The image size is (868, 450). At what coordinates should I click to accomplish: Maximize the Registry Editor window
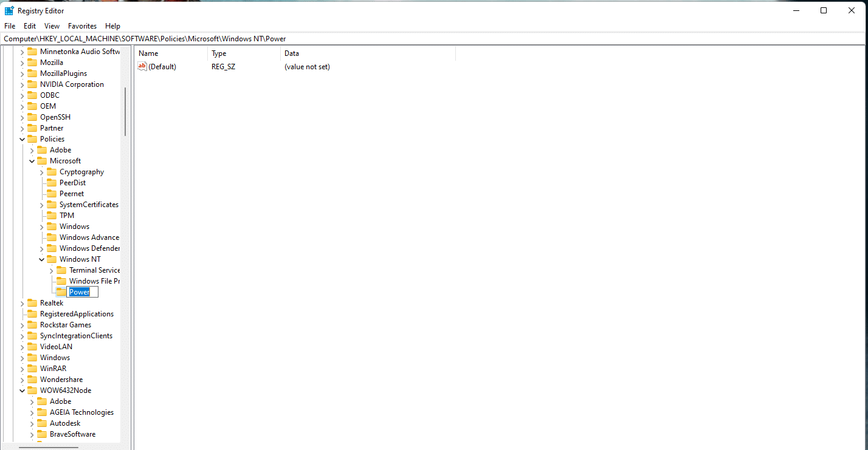[824, 10]
